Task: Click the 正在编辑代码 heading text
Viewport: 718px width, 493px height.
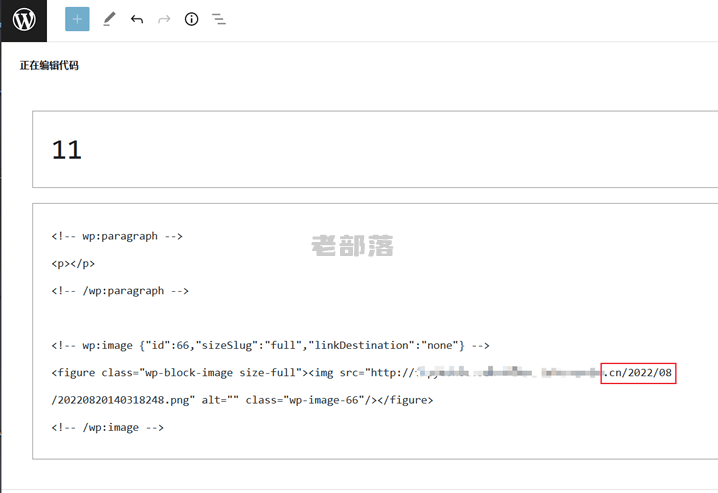Action: coord(49,65)
